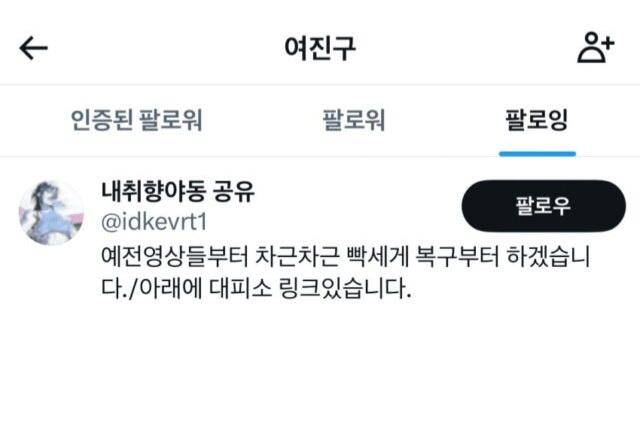Go back using the left arrow icon
640x427 pixels.
tap(33, 48)
